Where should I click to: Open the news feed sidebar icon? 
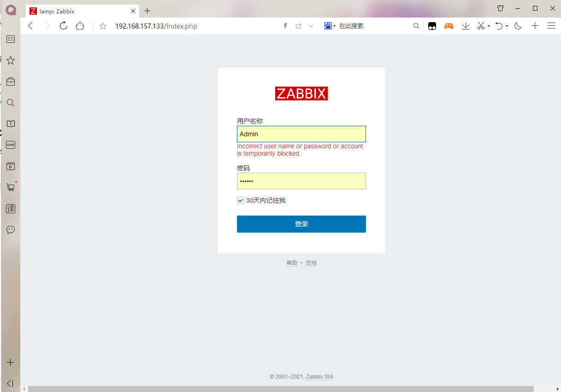click(x=11, y=39)
